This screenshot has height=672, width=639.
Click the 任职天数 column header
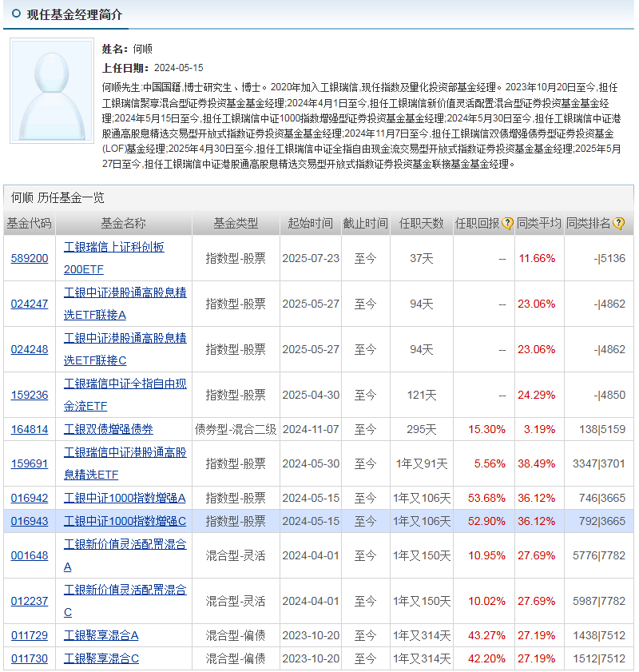[x=422, y=223]
